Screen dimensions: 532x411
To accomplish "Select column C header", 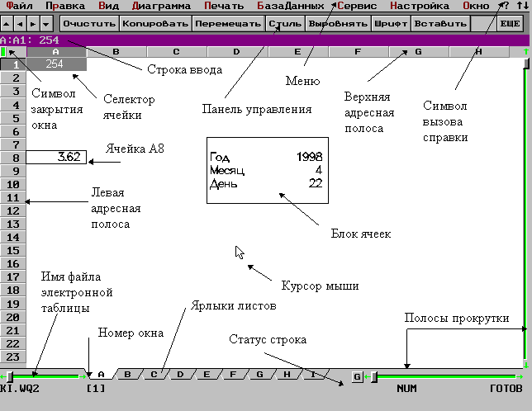I will click(x=176, y=52).
